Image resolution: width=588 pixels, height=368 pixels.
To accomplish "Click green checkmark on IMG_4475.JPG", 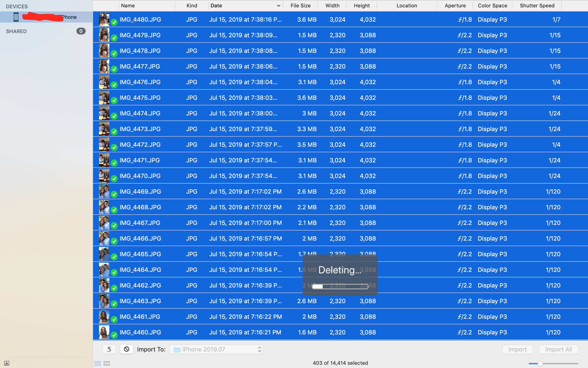I will pyautogui.click(x=114, y=101).
